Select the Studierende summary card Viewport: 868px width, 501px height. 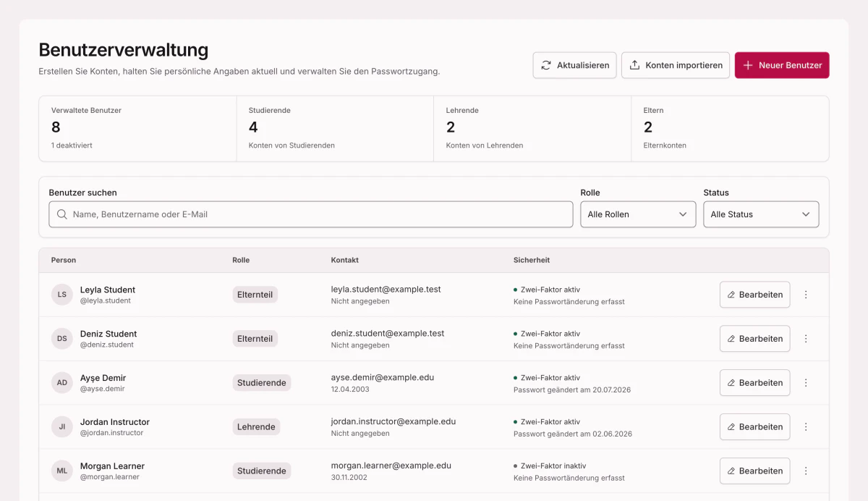[335, 128]
